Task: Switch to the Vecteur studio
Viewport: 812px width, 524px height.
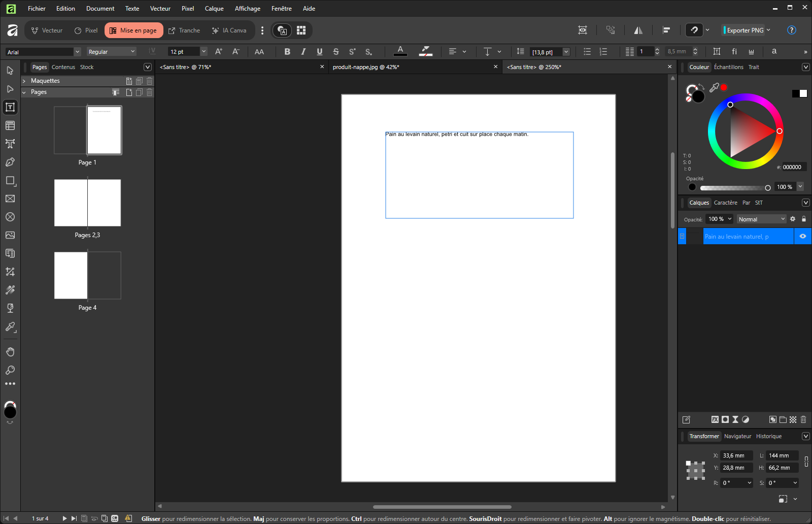Action: pyautogui.click(x=47, y=30)
